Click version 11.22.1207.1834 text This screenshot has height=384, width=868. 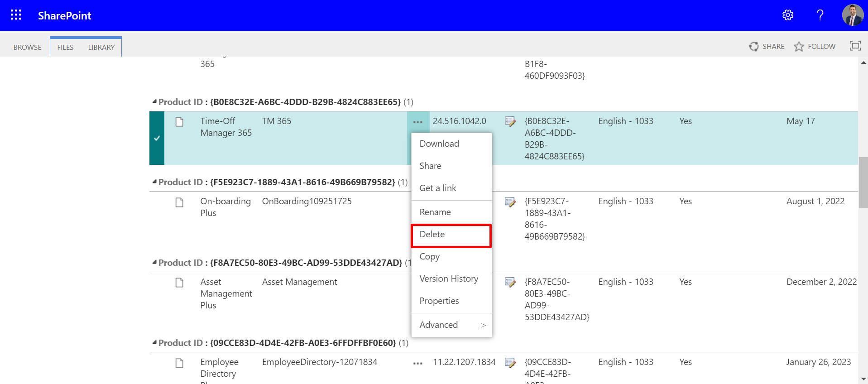464,362
